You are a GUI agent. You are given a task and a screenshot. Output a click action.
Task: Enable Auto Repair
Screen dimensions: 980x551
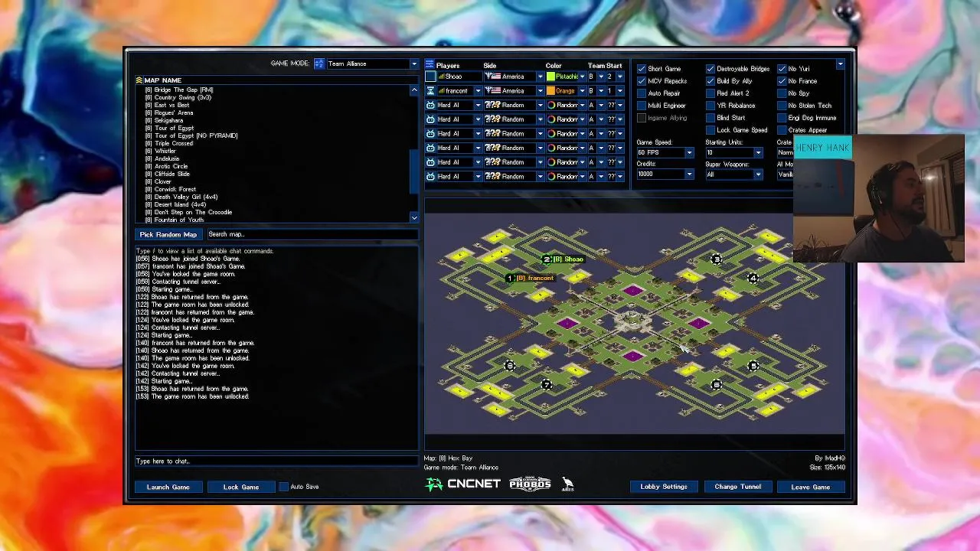point(642,93)
